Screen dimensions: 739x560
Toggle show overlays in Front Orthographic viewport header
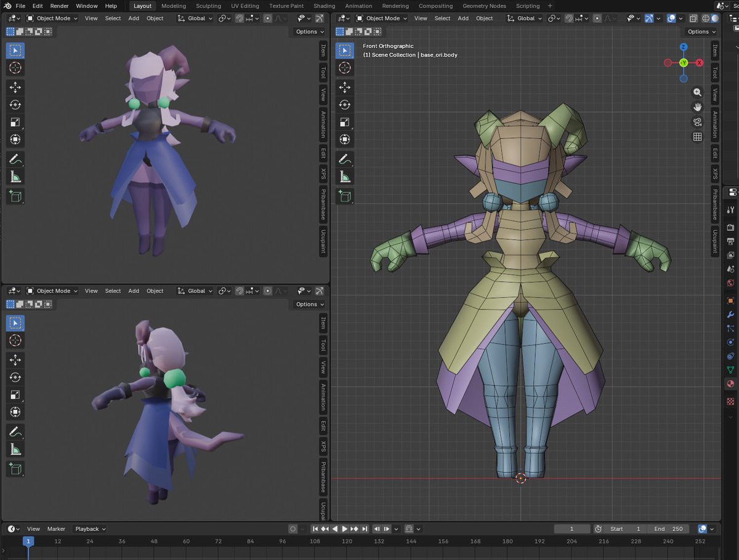(671, 18)
